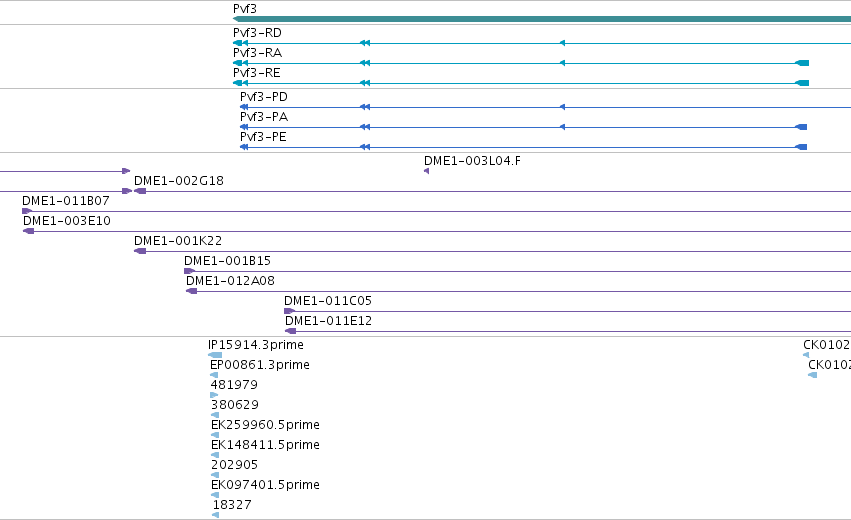Viewport: 851px width, 520px height.
Task: Select the Pvf3-RE transcript label
Action: pyautogui.click(x=257, y=73)
